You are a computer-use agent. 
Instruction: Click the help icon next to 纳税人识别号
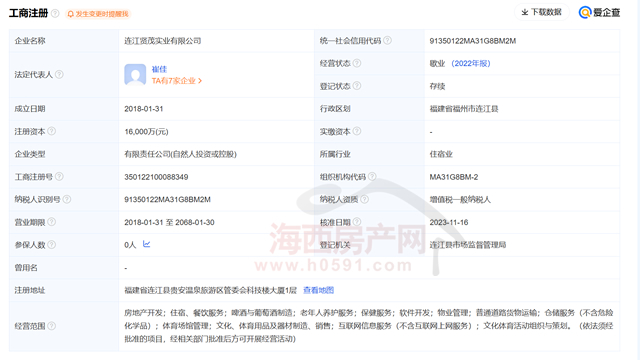(67, 199)
